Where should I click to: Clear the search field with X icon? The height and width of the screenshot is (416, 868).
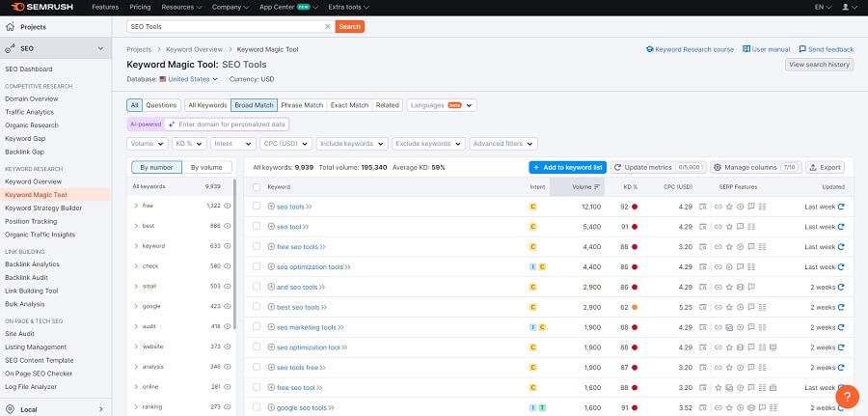[327, 26]
